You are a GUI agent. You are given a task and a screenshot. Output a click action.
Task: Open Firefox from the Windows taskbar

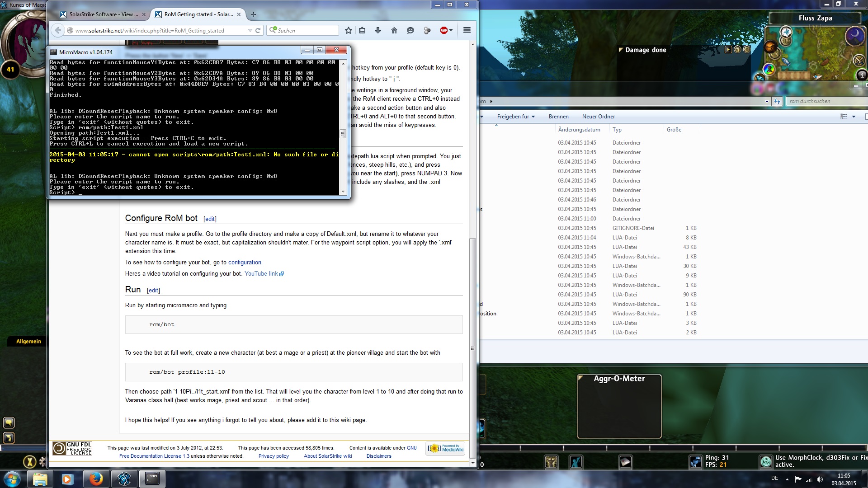pyautogui.click(x=95, y=479)
